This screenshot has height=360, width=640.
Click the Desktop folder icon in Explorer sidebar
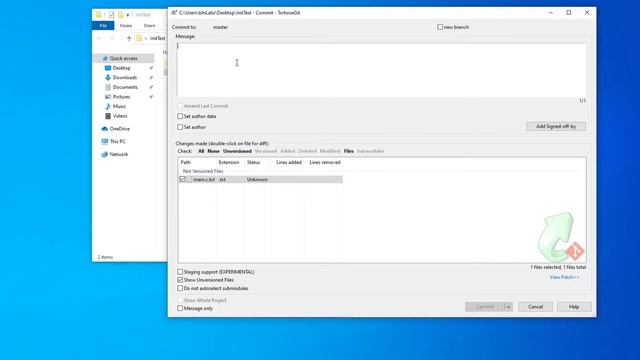[108, 68]
